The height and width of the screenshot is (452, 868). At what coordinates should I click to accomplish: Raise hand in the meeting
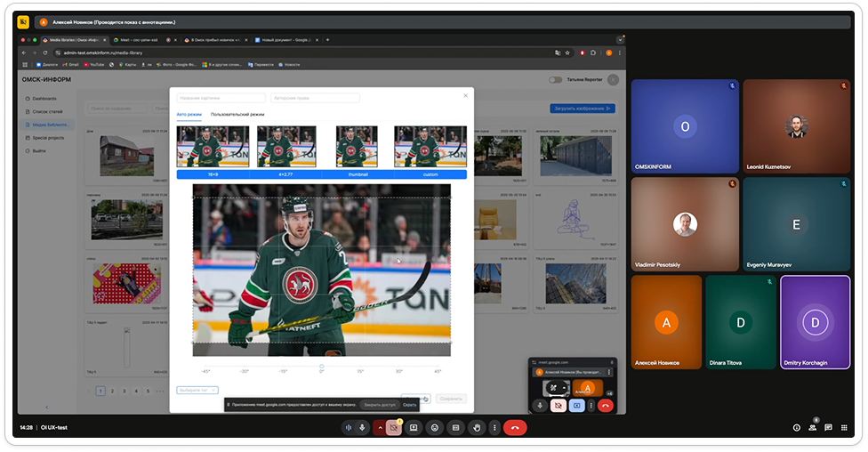point(476,428)
